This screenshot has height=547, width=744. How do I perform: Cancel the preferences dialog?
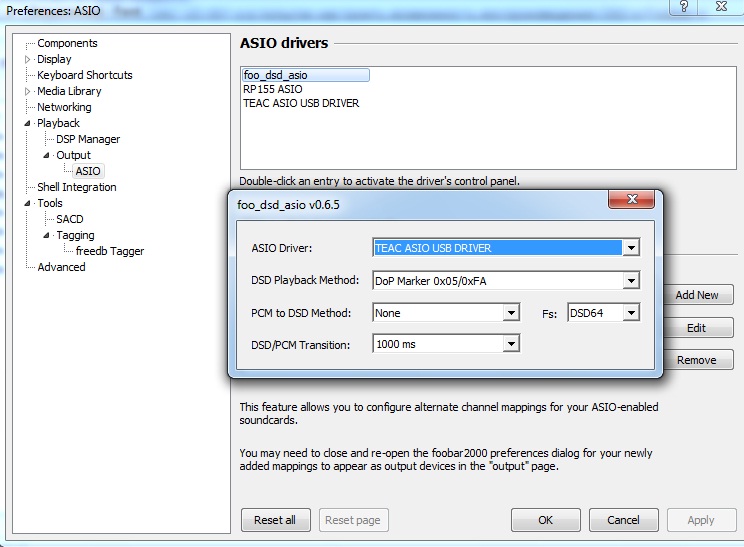623,520
